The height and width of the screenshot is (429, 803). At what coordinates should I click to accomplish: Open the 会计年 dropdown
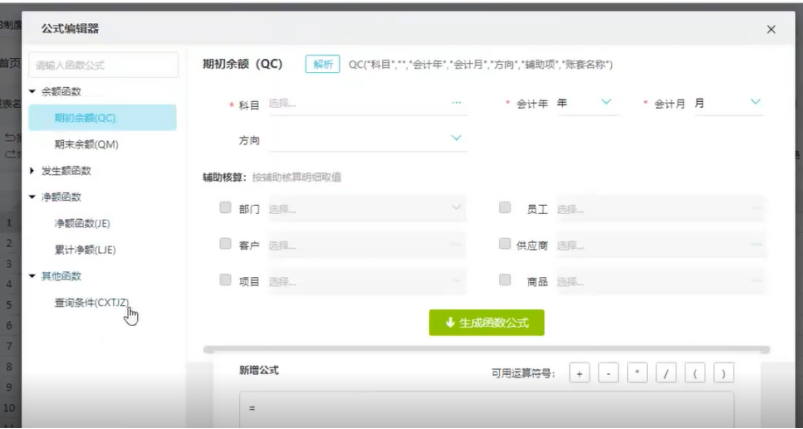(x=606, y=102)
